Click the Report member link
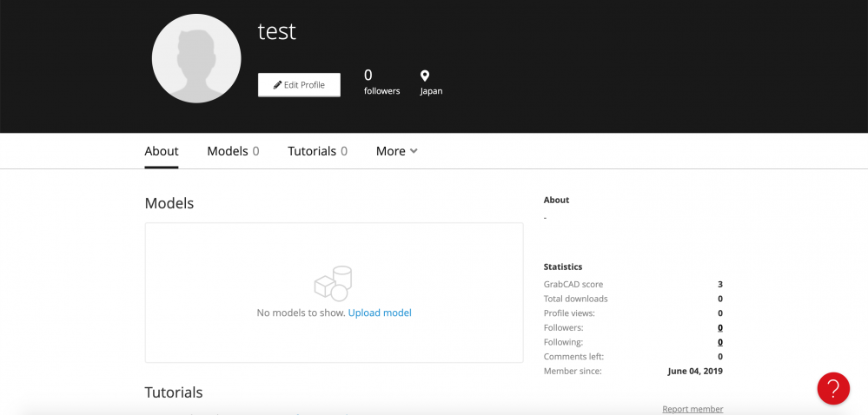Image resolution: width=868 pixels, height=415 pixels. coord(692,409)
